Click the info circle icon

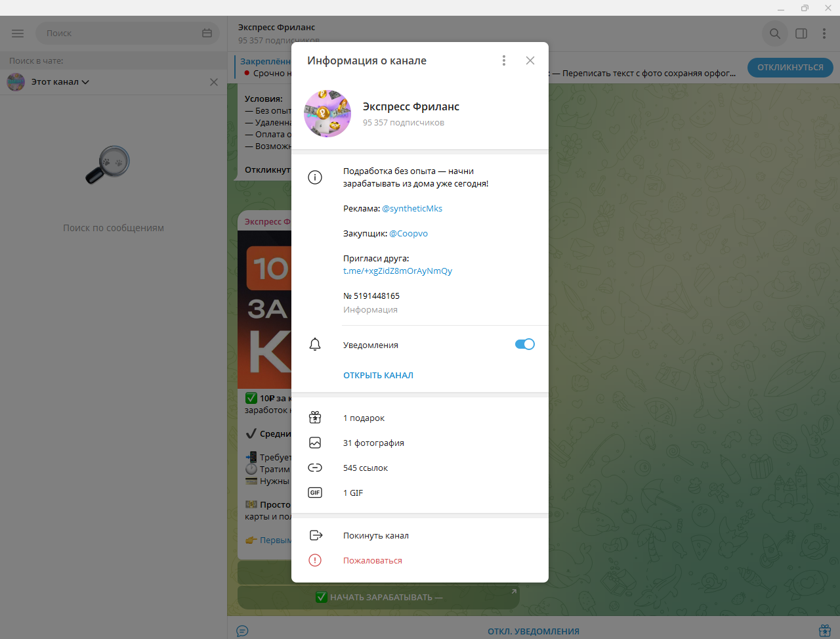[315, 177]
